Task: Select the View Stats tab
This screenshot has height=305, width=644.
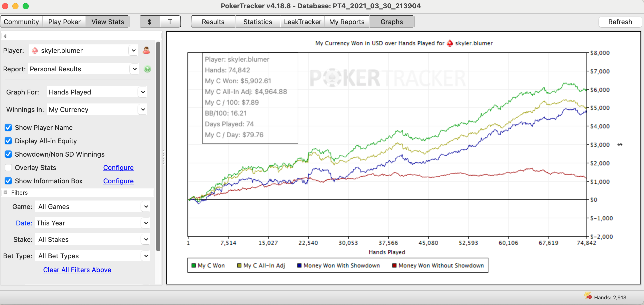Action: (x=108, y=22)
